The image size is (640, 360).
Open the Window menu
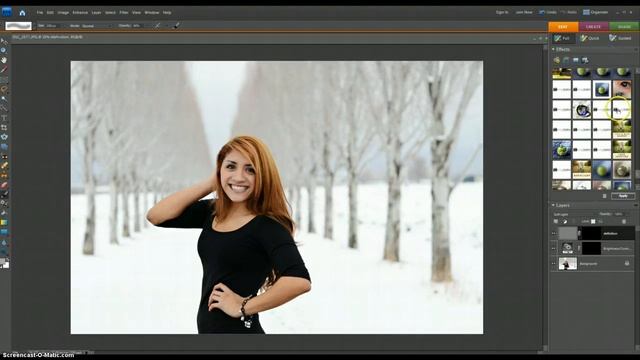pos(151,13)
